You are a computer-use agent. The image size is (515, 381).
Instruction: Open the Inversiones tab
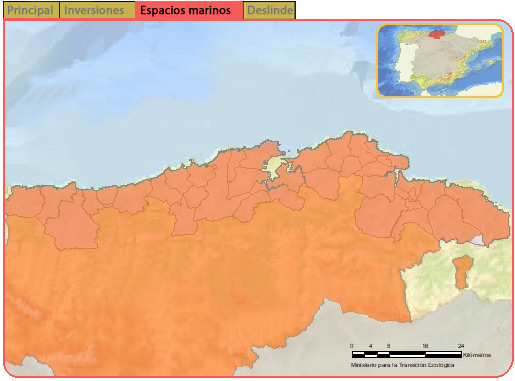pos(97,10)
